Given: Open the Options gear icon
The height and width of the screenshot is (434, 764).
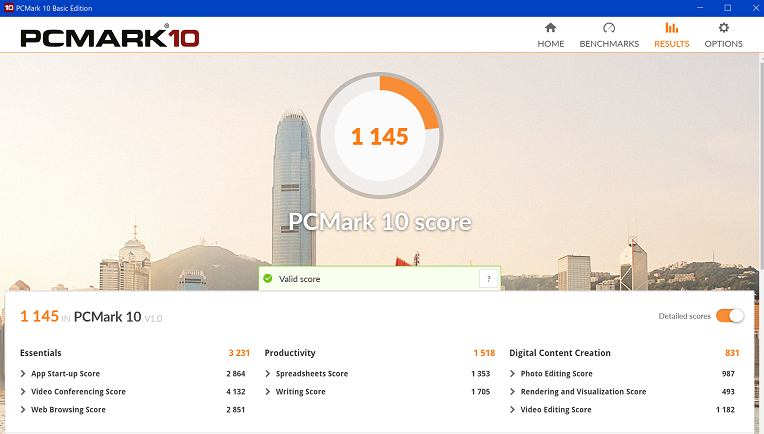Looking at the screenshot, I should 724,28.
